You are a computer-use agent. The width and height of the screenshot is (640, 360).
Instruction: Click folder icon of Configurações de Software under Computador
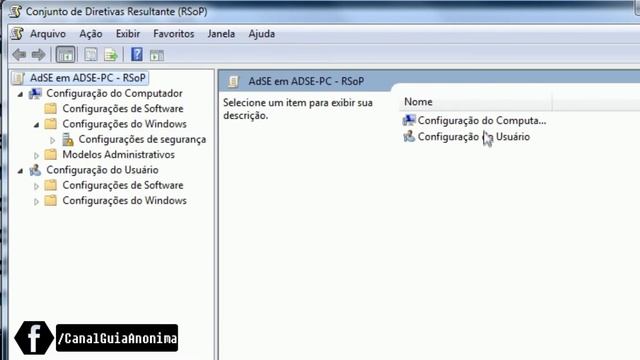pyautogui.click(x=51, y=109)
